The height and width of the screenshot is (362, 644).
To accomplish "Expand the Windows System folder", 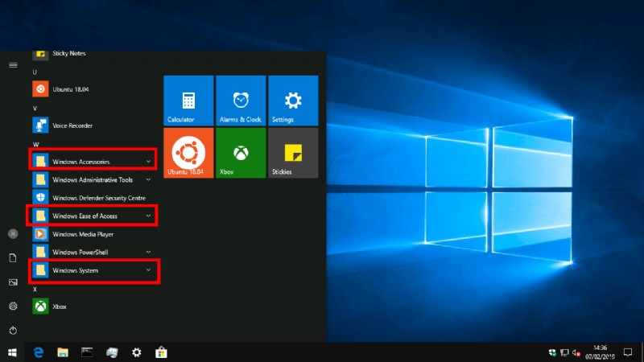I will click(x=94, y=270).
